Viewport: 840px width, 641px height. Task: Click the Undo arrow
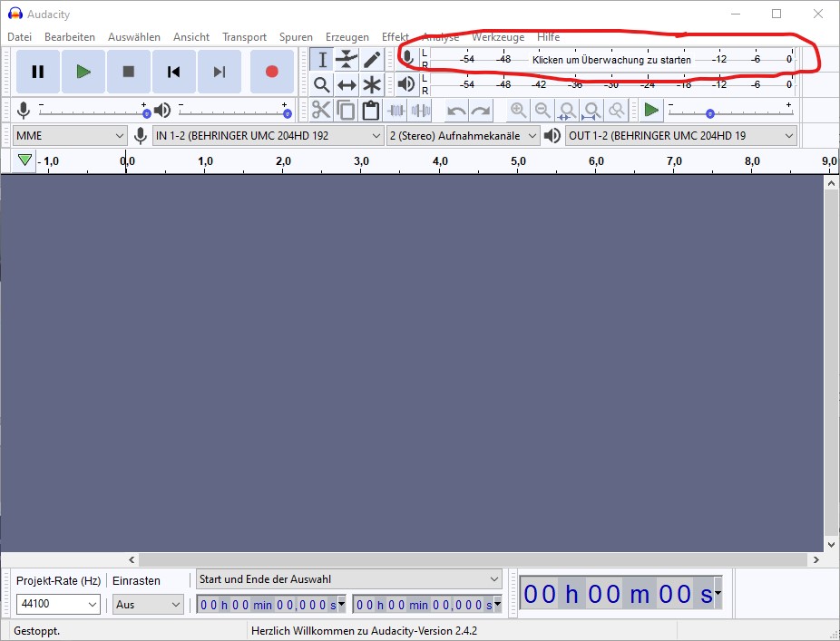pyautogui.click(x=456, y=111)
